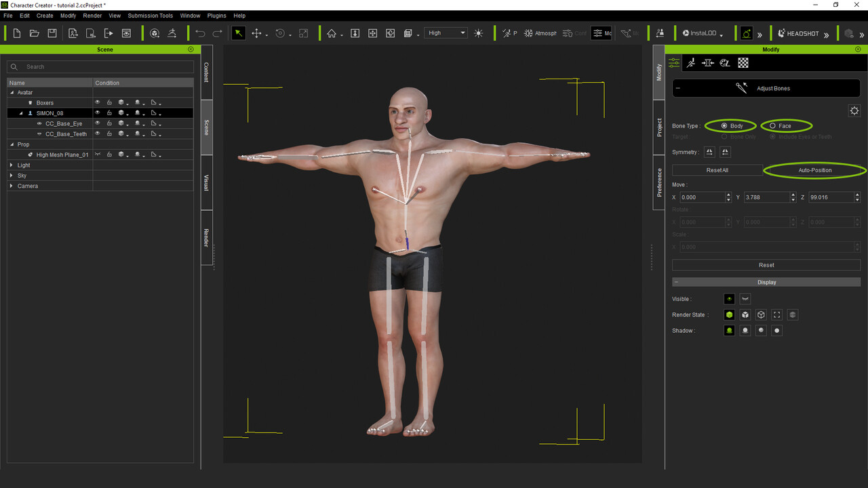Click the InstaLOD toolbar button

click(x=698, y=33)
